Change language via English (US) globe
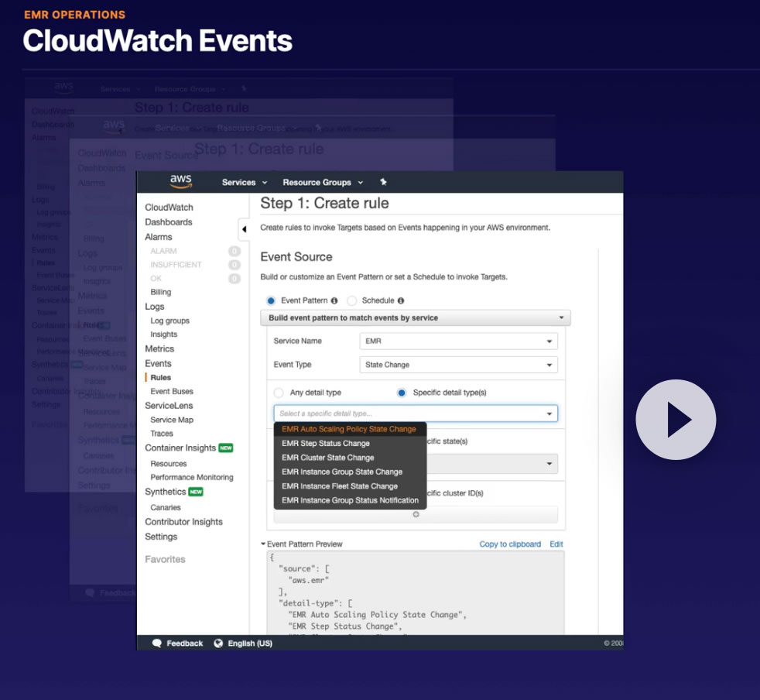The height and width of the screenshot is (700, 760). pyautogui.click(x=243, y=643)
